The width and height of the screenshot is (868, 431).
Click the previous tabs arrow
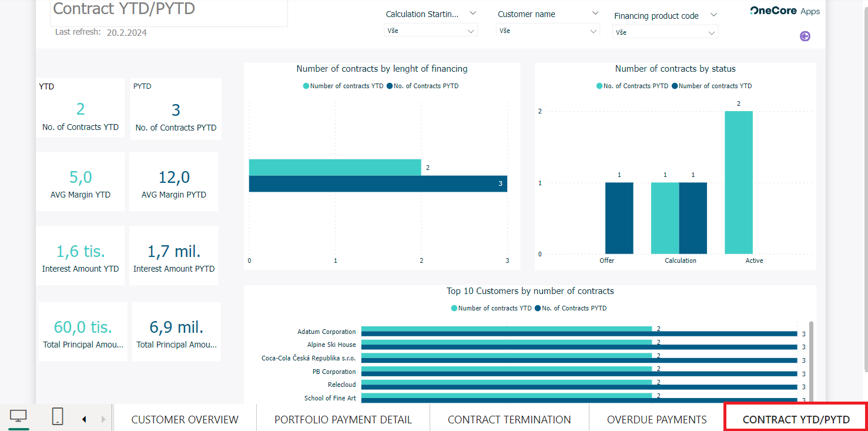click(84, 419)
